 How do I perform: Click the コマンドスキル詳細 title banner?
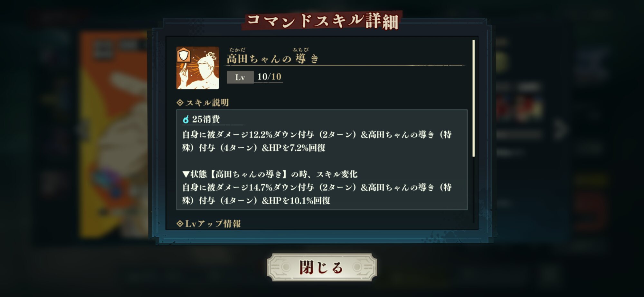tap(322, 21)
